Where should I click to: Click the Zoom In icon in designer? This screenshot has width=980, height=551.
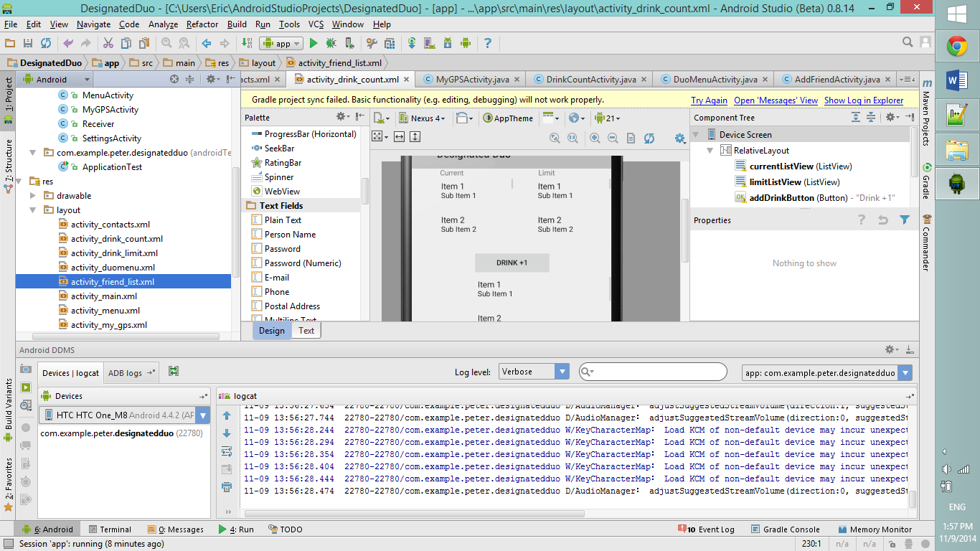(x=595, y=138)
